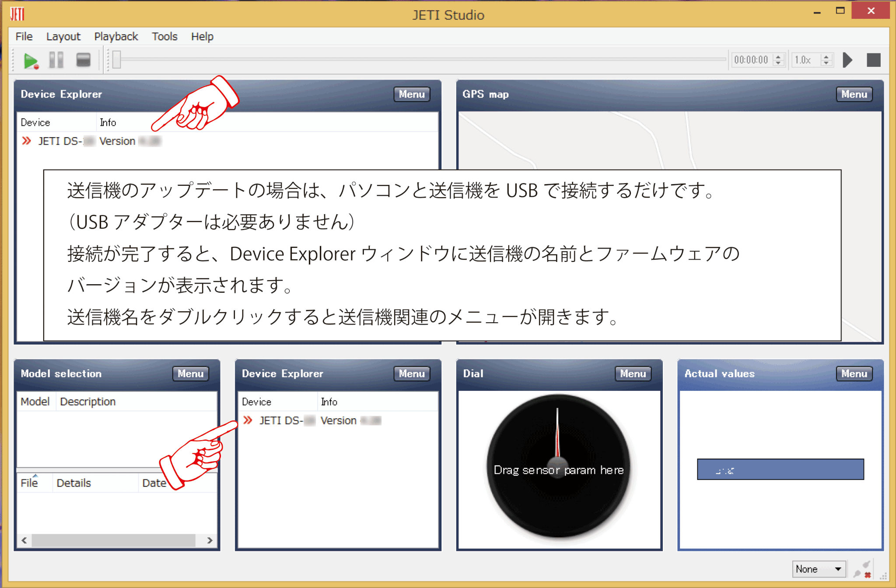Screen dimensions: 896x588
Task: Stop recording with the gray stop icon
Action: coord(83,60)
